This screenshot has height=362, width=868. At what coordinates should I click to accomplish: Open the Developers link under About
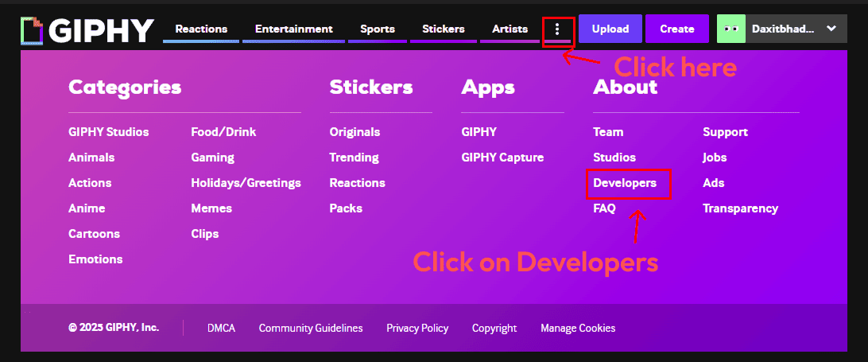point(625,183)
